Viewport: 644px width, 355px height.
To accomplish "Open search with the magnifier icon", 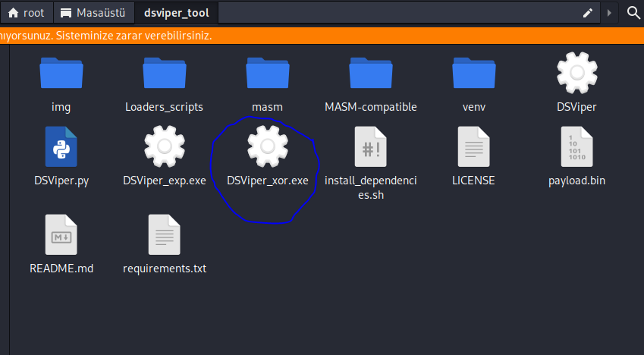I will tap(633, 13).
